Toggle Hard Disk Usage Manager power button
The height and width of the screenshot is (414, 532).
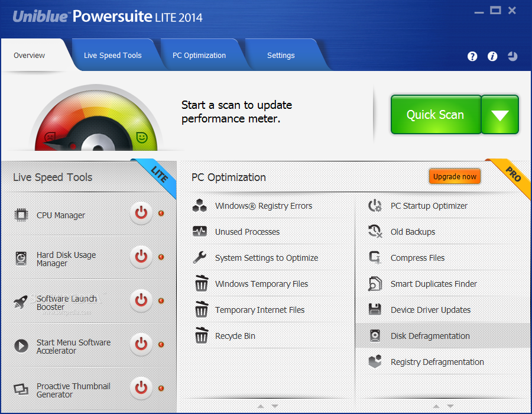[141, 257]
